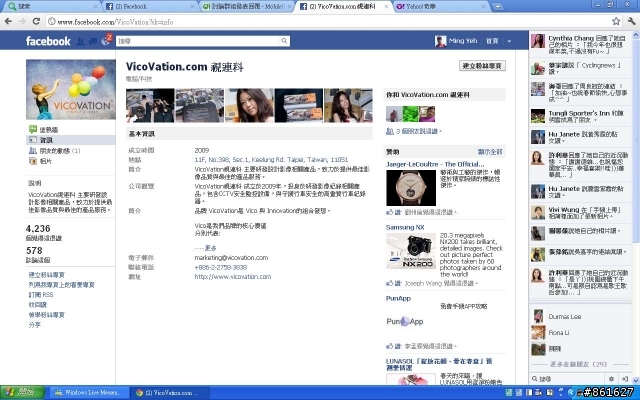Open Cynthia Chang ticker story
The width and height of the screenshot is (640, 400).
(580, 45)
